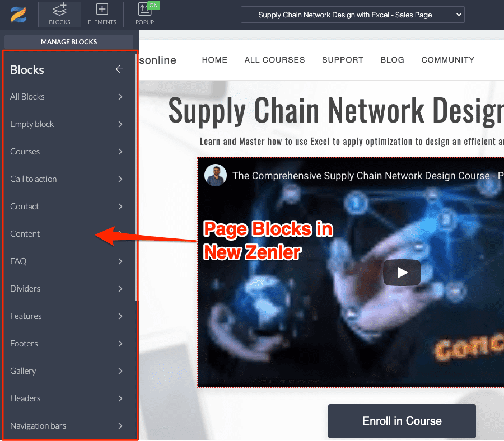The width and height of the screenshot is (504, 441).
Task: Play the YouTube video
Action: (402, 273)
